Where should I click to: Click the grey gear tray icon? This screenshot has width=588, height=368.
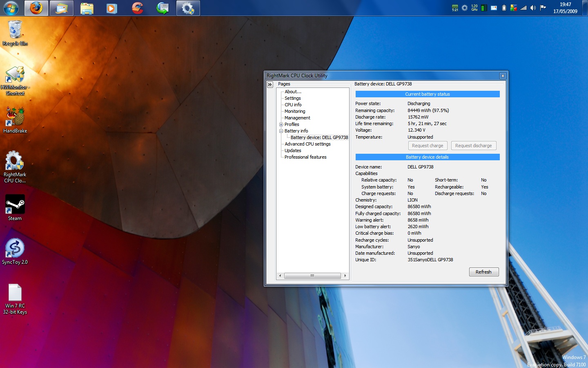[465, 8]
